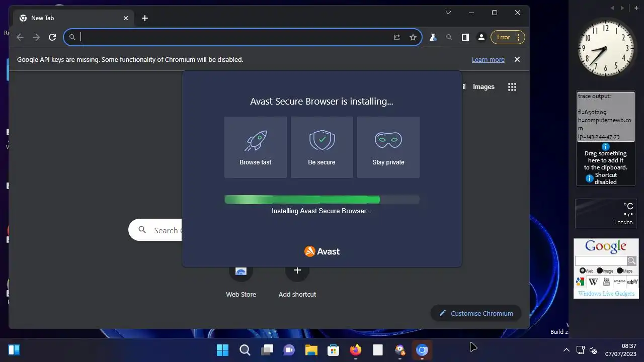Select the Web radio button

coord(583,270)
